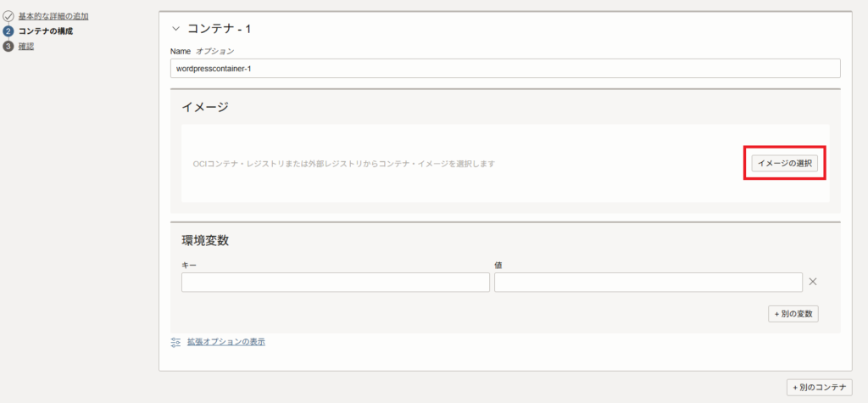Go to the 確認 step link
868x403 pixels.
tap(26, 46)
